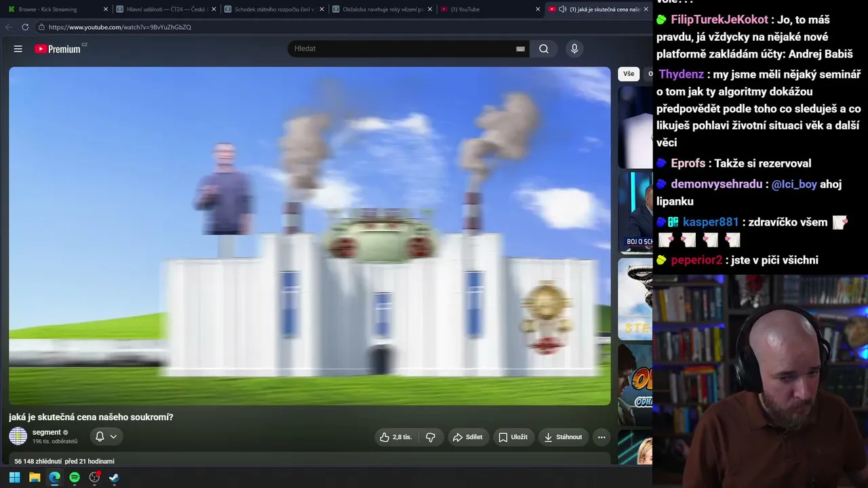Start voice search with the microphone
Screen dimensions: 868x488
[x=574, y=49]
